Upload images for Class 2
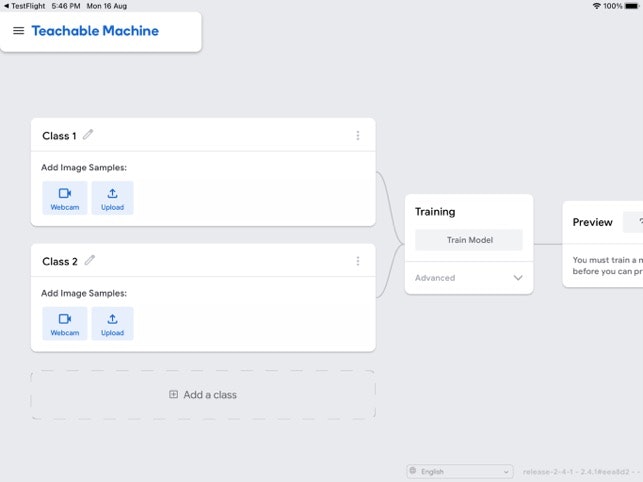The height and width of the screenshot is (482, 643). pos(112,324)
